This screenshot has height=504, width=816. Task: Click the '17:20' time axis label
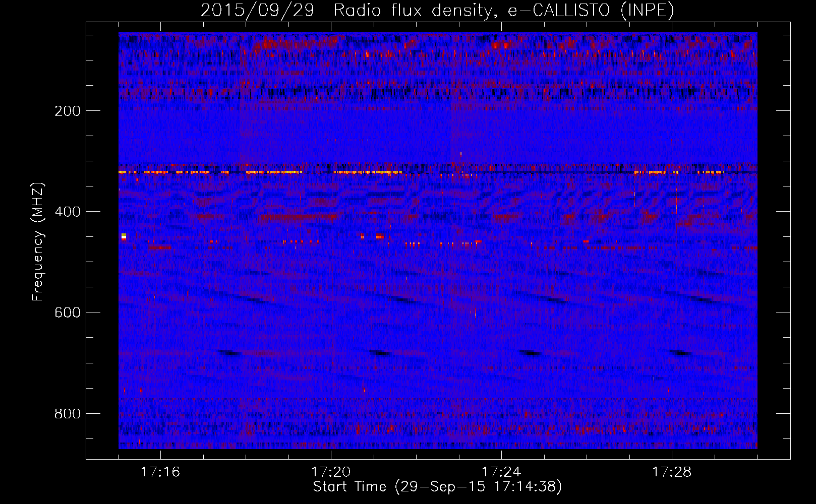coord(331,472)
